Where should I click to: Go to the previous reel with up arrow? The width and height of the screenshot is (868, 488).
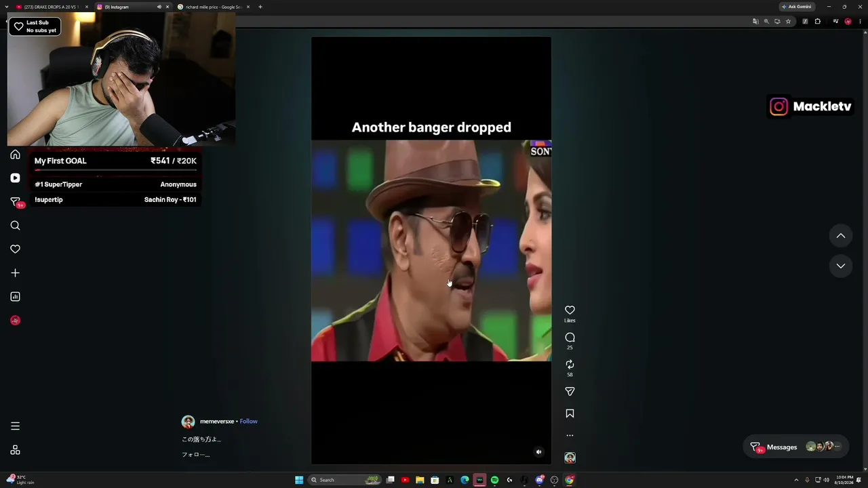click(x=840, y=236)
